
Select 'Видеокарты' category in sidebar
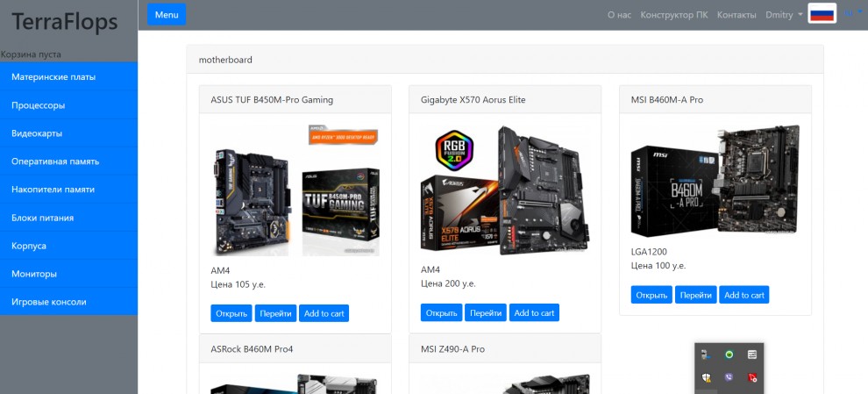[68, 133]
